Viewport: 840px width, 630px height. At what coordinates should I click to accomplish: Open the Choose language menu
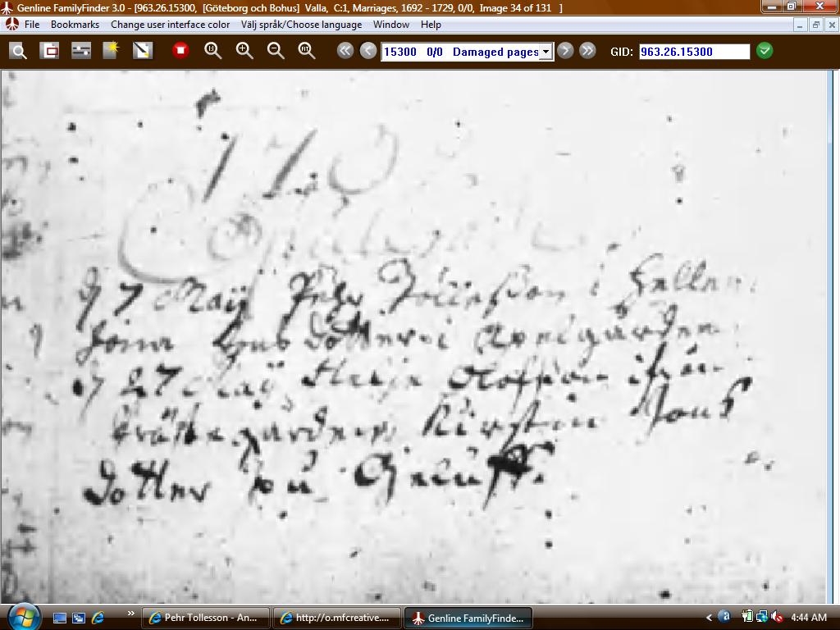[302, 25]
